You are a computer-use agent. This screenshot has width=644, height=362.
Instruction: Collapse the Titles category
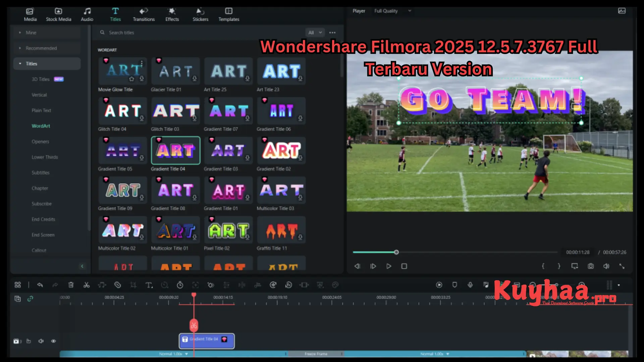(47, 64)
